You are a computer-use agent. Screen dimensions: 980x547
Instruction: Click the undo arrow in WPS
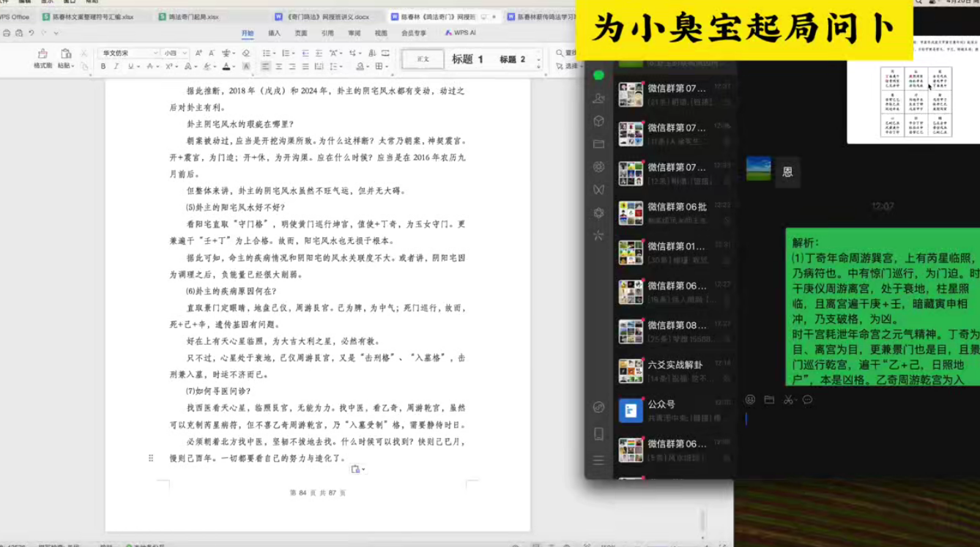click(x=31, y=33)
